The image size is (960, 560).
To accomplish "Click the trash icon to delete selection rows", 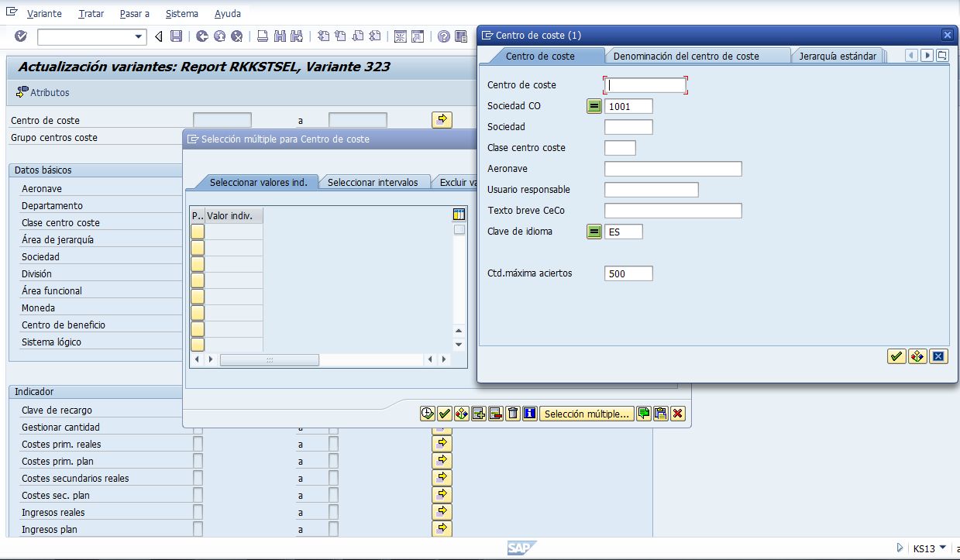I will click(x=512, y=413).
